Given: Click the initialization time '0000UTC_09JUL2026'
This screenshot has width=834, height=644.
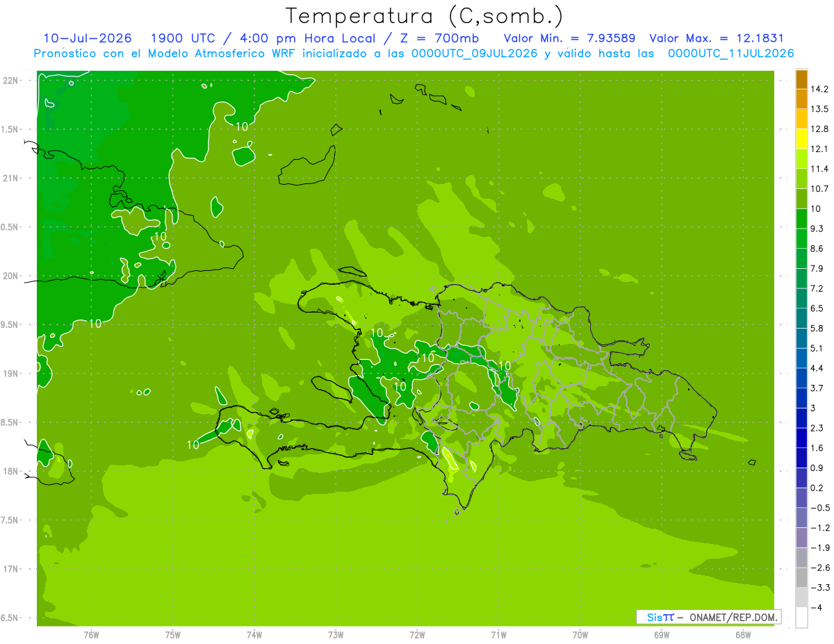Looking at the screenshot, I should click(475, 53).
